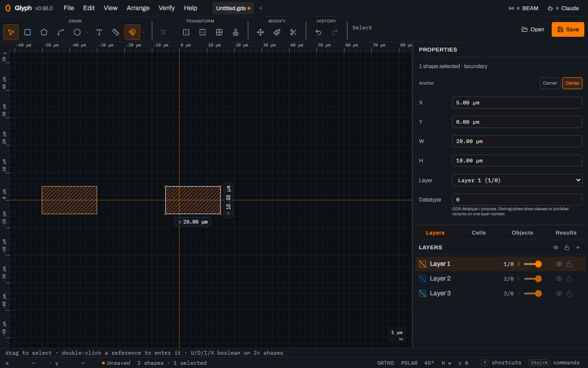
Task: Click the Y position input field
Action: [517, 122]
